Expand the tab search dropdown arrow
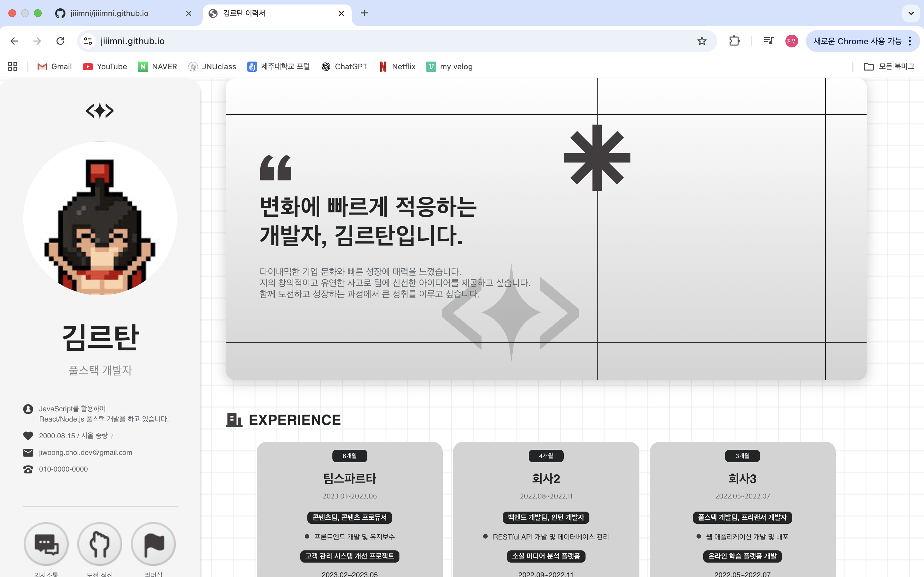Screen dimensions: 924x577 (x=911, y=13)
